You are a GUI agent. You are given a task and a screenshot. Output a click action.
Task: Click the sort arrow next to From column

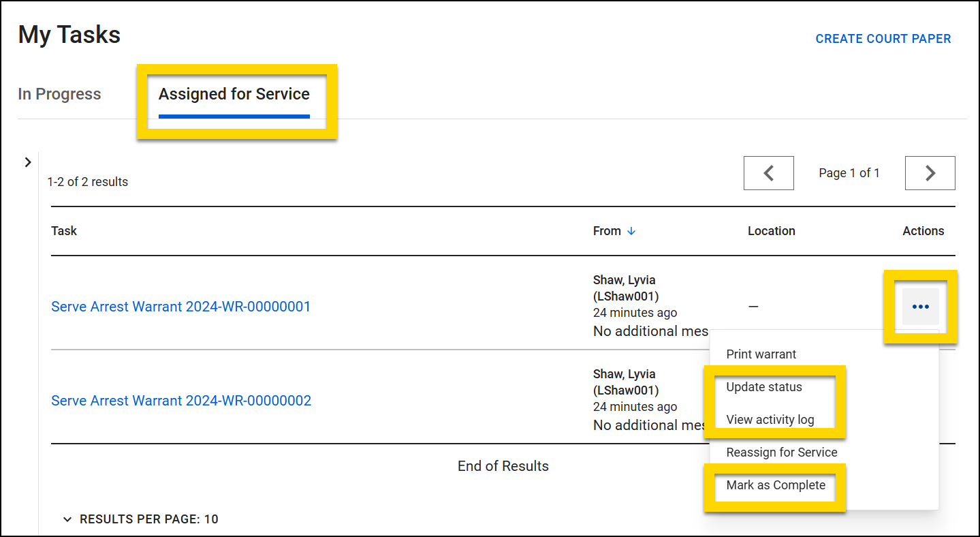click(x=631, y=230)
